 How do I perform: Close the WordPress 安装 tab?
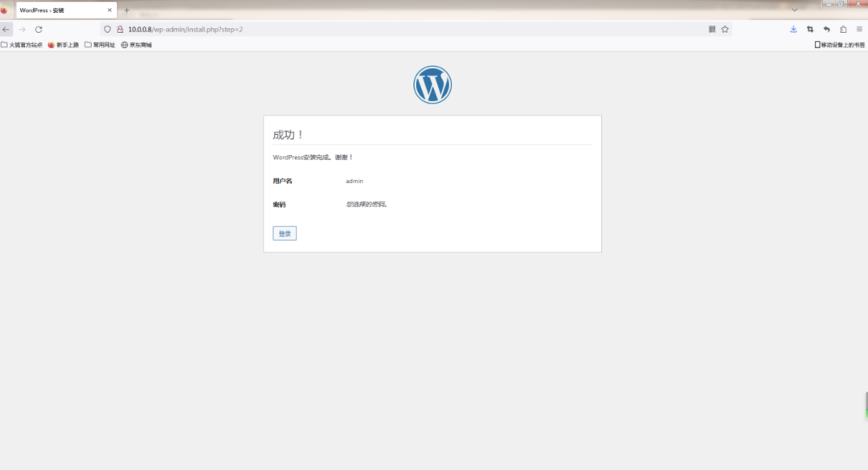point(109,10)
